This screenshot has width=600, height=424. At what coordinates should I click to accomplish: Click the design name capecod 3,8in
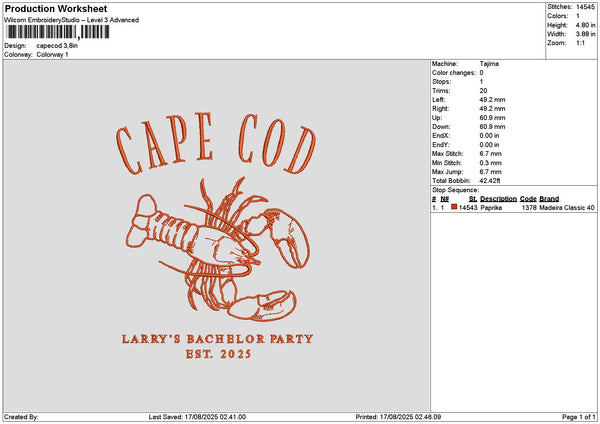coord(57,46)
